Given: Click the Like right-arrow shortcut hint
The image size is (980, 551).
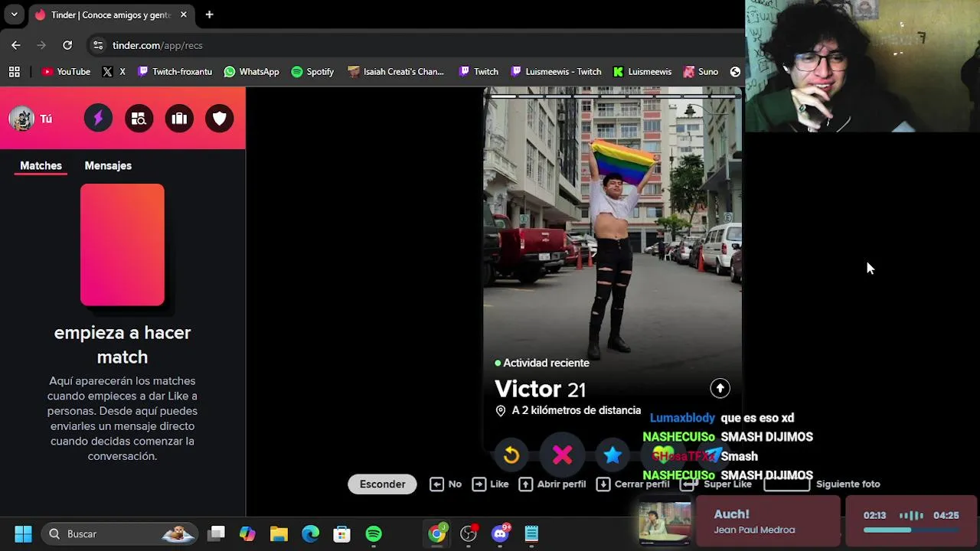Looking at the screenshot, I should point(490,484).
